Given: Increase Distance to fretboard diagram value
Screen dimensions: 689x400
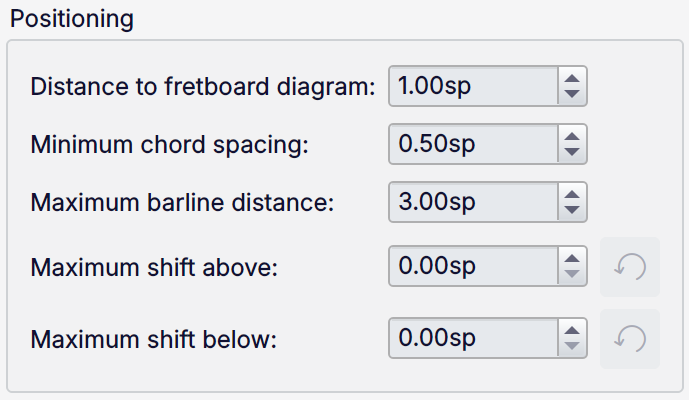Looking at the screenshot, I should pyautogui.click(x=572, y=78).
